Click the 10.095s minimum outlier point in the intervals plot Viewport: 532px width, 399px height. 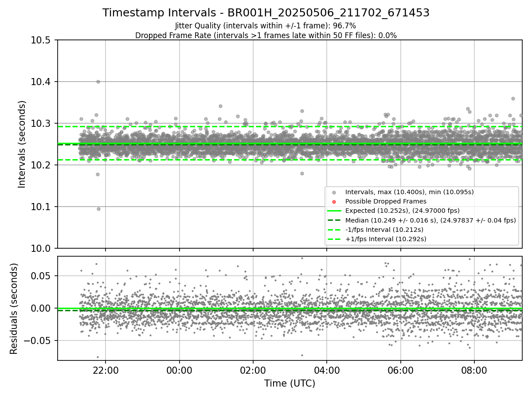point(98,209)
